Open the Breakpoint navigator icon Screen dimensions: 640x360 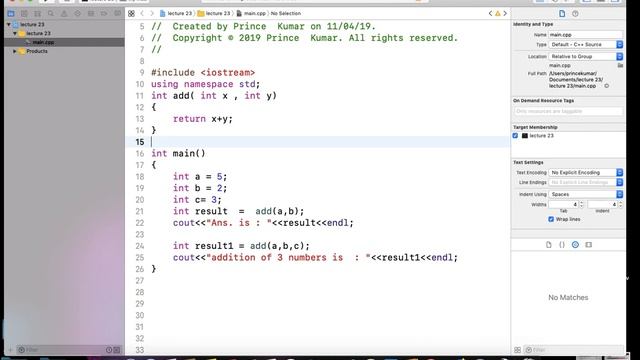(x=104, y=13)
